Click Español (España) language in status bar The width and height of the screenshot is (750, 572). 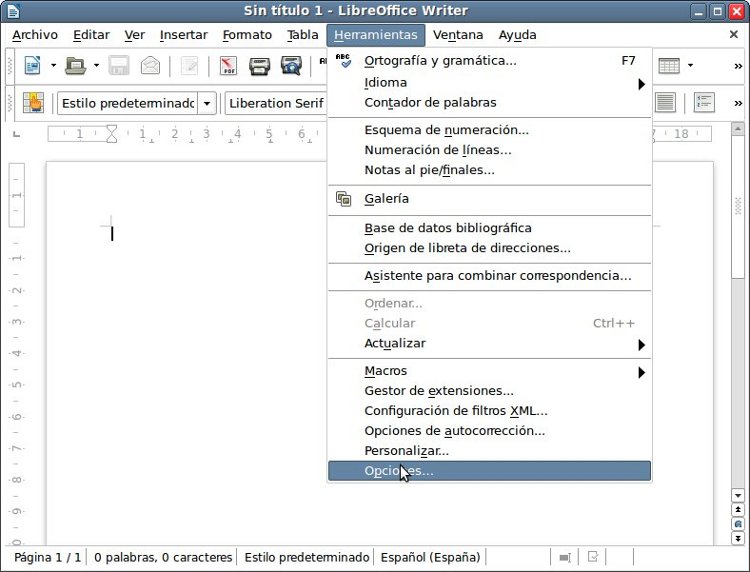pos(430,558)
